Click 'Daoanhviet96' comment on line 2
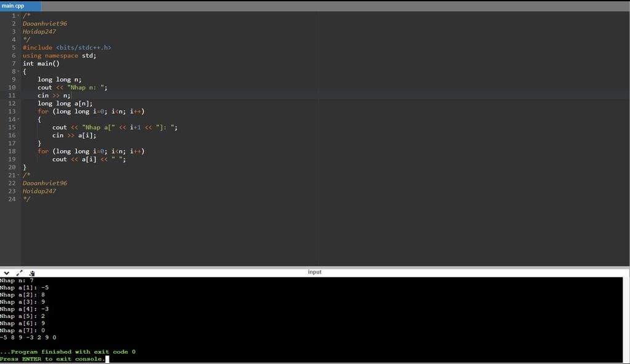 pyautogui.click(x=44, y=24)
